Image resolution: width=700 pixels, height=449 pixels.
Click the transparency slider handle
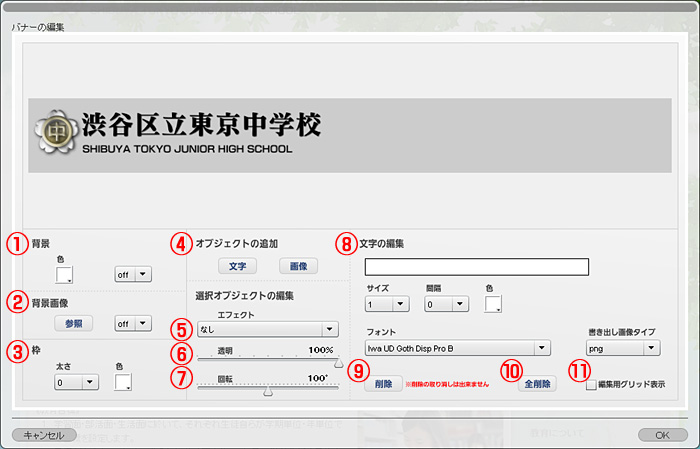click(338, 363)
